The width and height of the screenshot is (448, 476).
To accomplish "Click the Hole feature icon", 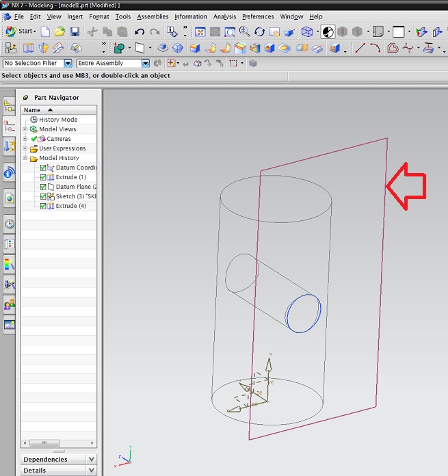I will (x=269, y=48).
